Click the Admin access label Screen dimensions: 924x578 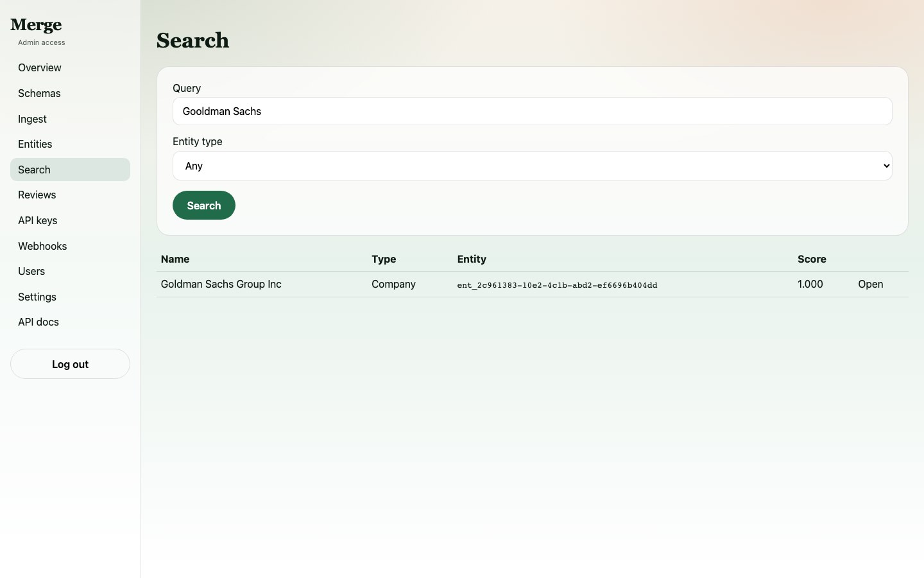(x=42, y=42)
